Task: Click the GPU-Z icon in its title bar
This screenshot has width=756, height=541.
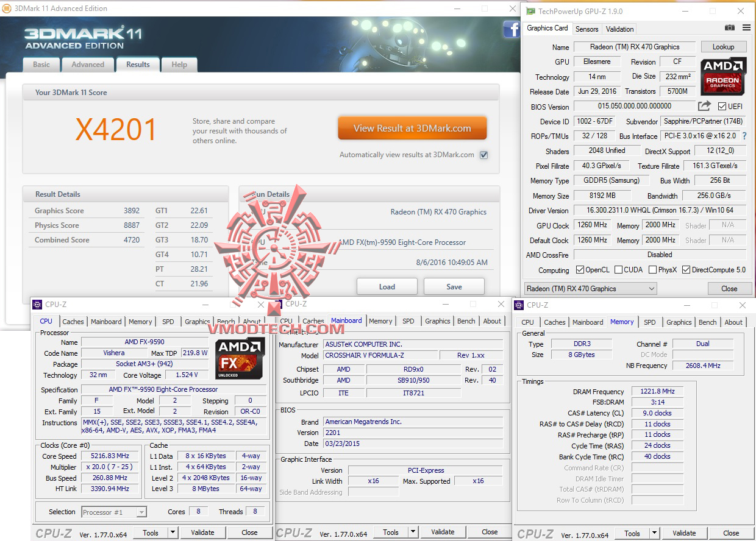Action: click(x=530, y=10)
